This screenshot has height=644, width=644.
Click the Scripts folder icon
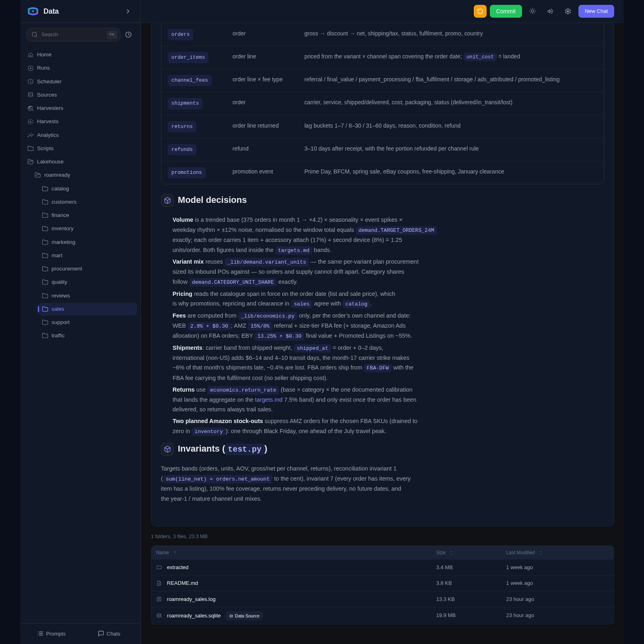point(31,149)
